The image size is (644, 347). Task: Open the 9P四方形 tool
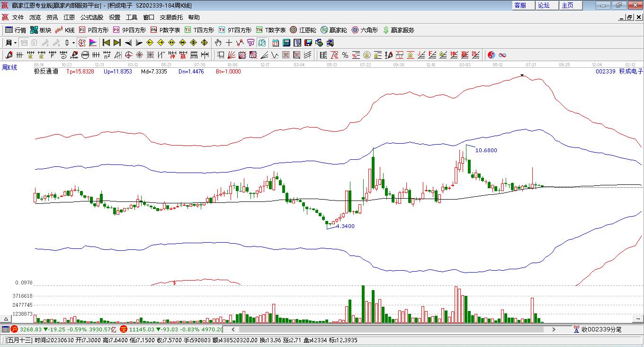click(129, 30)
